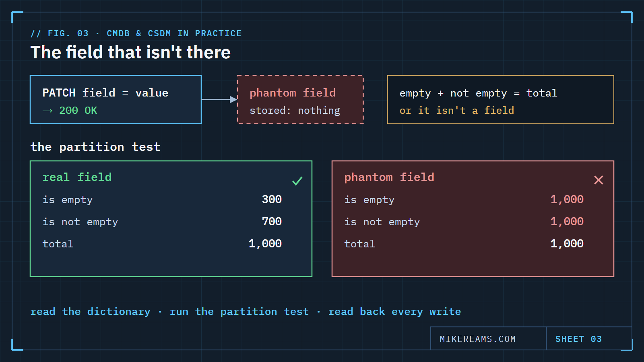Click the 'real field' card heading

coord(77,177)
